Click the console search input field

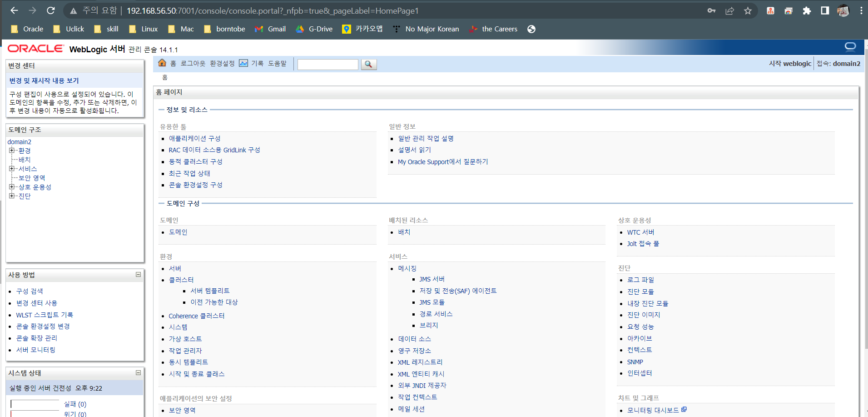click(328, 65)
